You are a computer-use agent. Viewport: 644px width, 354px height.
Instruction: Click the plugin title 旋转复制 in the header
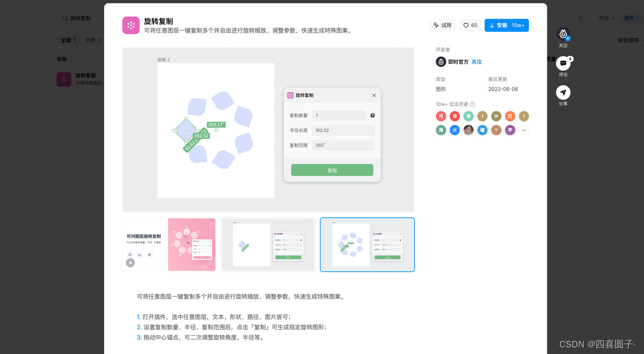[158, 21]
